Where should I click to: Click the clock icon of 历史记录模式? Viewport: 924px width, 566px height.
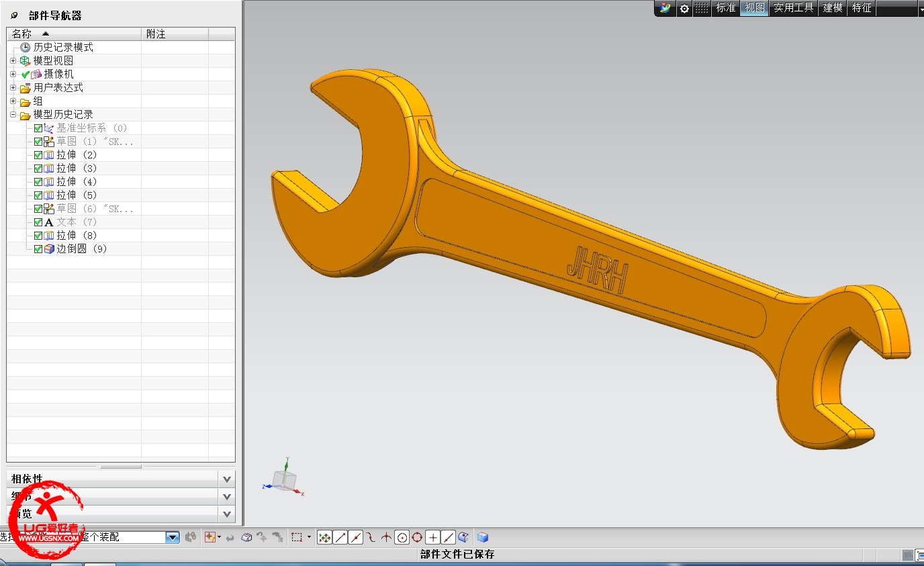click(26, 47)
